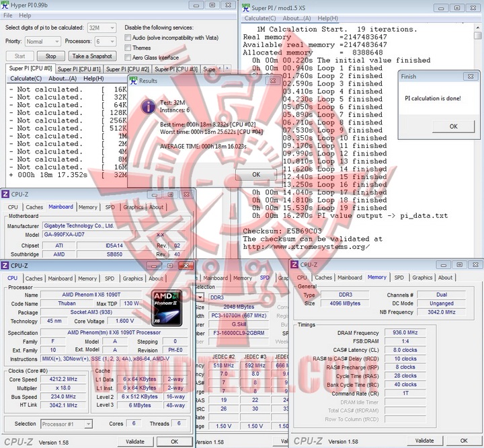Open the Processors dropdown
Viewport: 484px width, 448px height.
pos(106,41)
